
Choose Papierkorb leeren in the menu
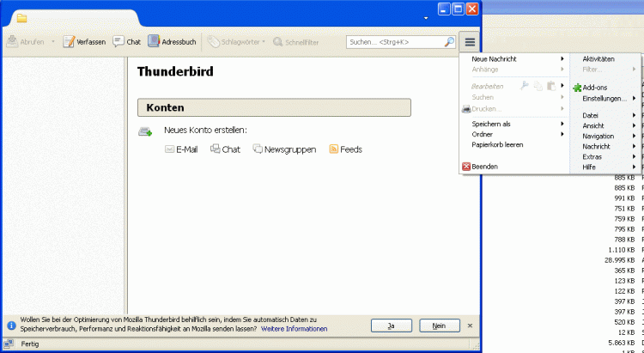pyautogui.click(x=497, y=144)
